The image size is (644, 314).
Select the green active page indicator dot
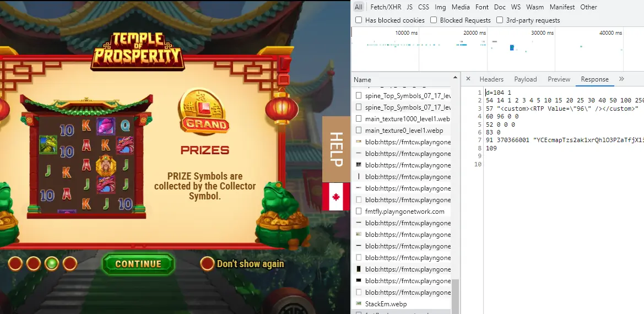52,263
